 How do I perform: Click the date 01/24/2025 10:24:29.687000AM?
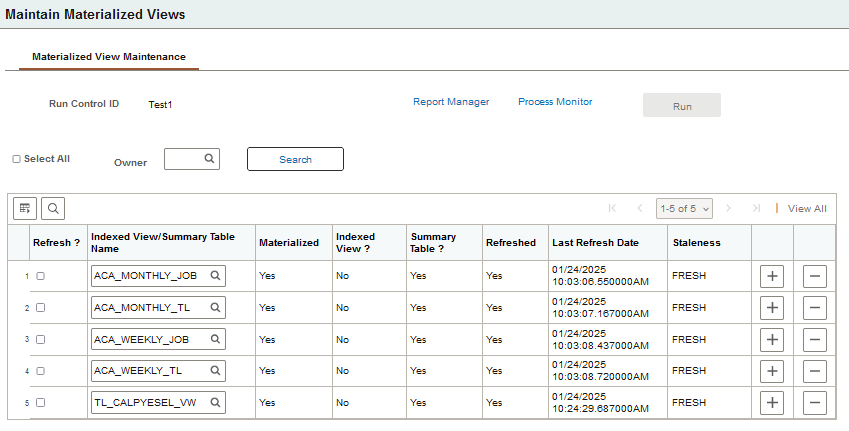tap(600, 403)
